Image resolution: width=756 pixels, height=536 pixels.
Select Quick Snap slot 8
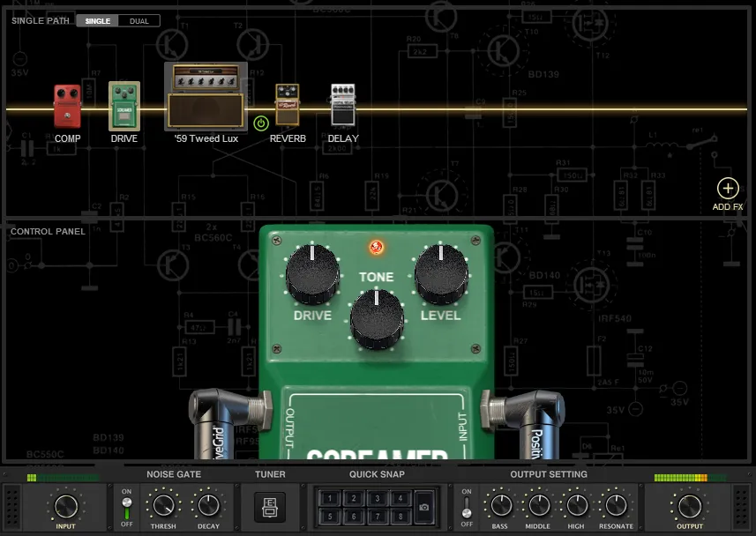tap(400, 517)
